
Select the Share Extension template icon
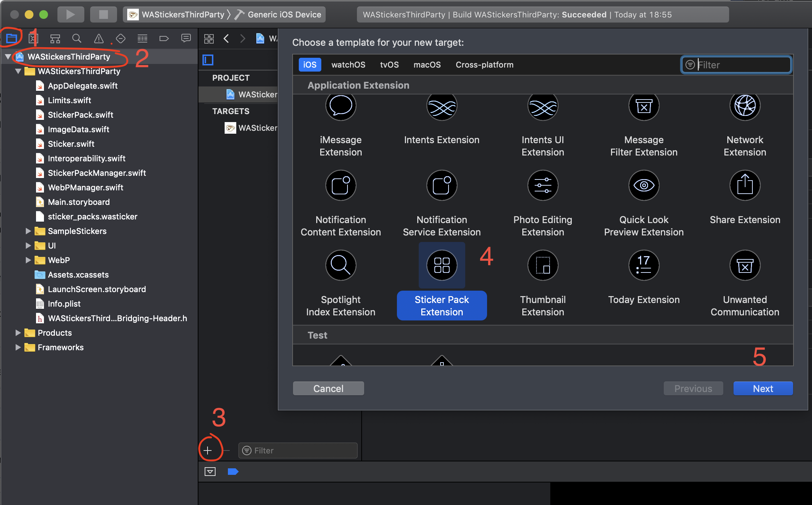745,186
